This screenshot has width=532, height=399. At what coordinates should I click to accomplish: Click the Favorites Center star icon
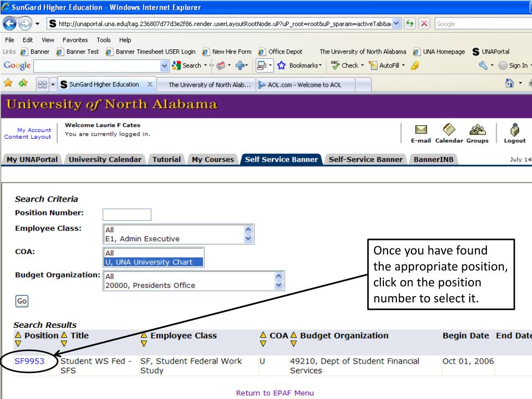coord(8,83)
